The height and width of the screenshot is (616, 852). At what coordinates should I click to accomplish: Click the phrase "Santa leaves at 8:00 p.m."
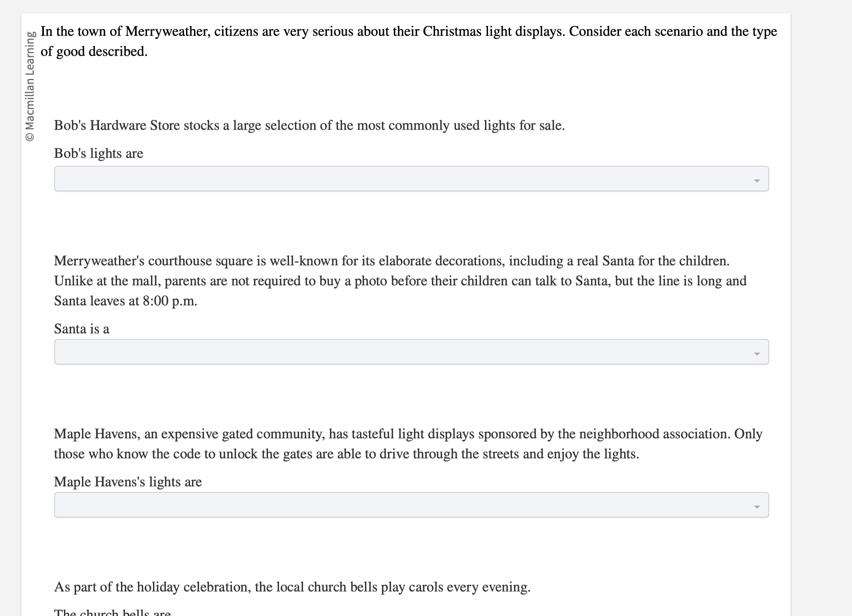(x=125, y=300)
